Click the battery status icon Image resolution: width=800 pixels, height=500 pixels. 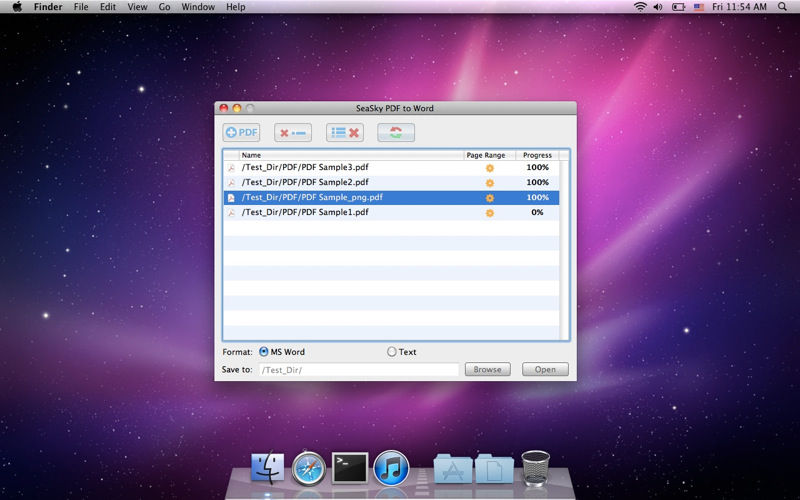tap(678, 7)
